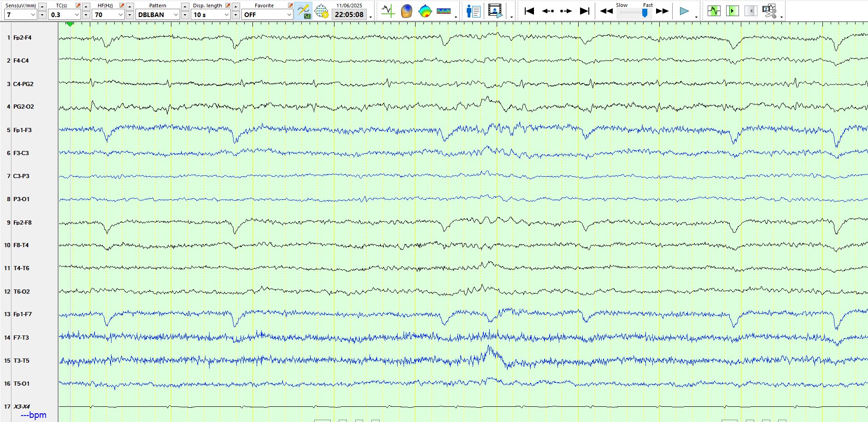Image resolution: width=868 pixels, height=422 pixels.
Task: Expand the arrow beside the 22:05:08 clock
Action: [371, 17]
